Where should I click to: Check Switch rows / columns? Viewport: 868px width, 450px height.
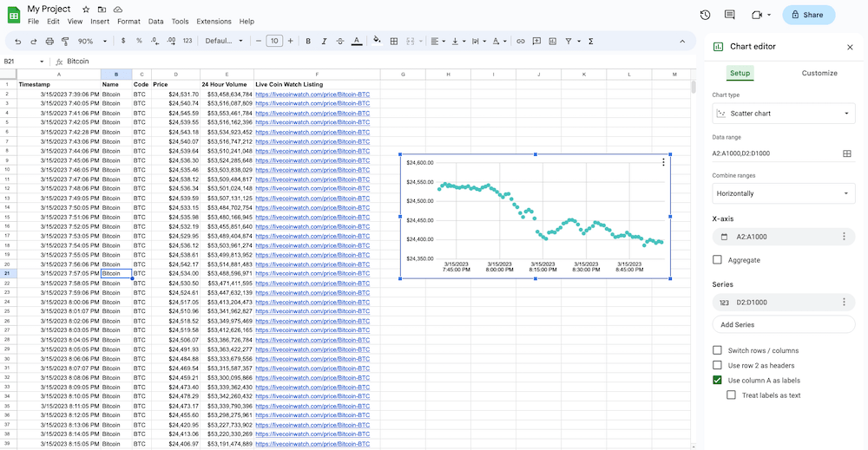717,350
